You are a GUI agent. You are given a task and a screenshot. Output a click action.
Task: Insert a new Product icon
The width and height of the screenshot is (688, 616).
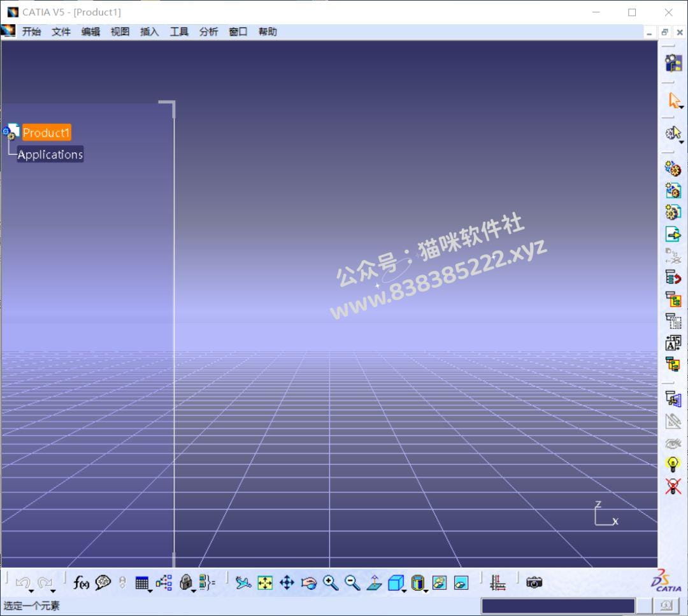point(673,190)
